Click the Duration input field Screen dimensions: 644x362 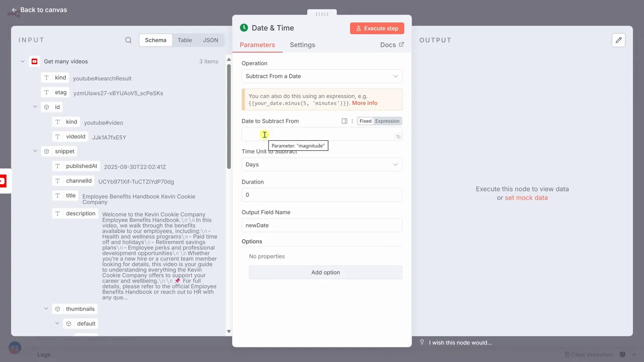pyautogui.click(x=322, y=195)
